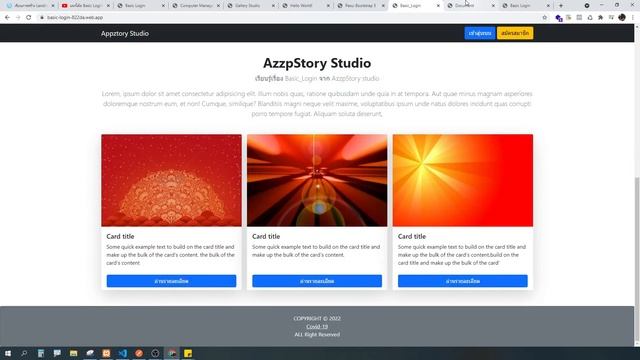Close the active Basic_Login tab
640x360 pixels.
coord(438,6)
